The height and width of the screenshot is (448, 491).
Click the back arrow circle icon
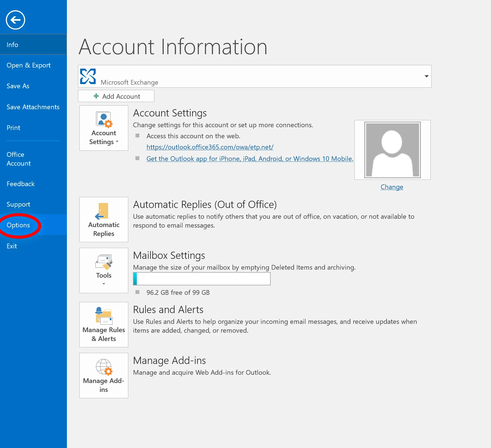point(15,20)
